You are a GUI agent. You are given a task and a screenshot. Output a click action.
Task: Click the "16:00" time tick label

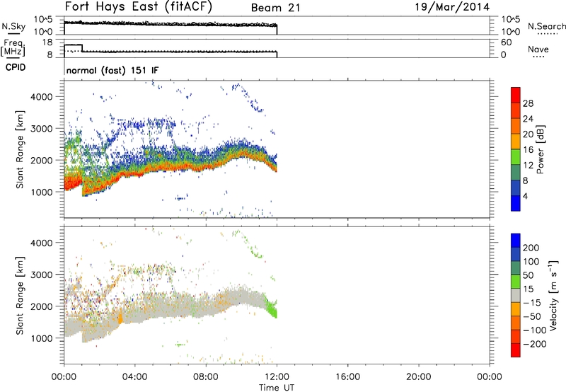347,377
